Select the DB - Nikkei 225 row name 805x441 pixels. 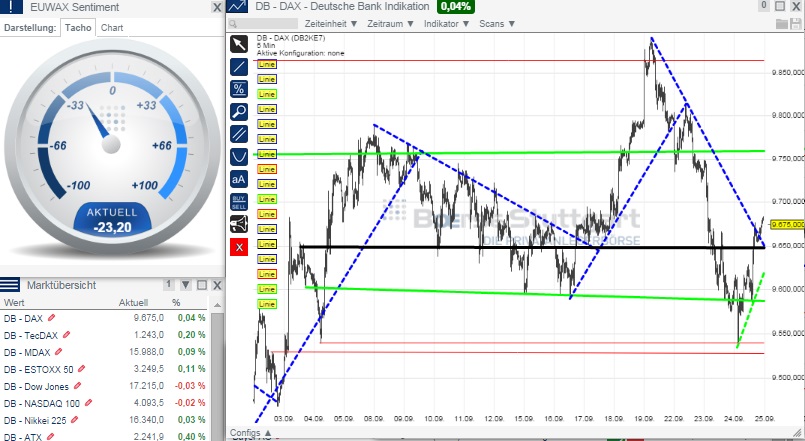tap(35, 420)
